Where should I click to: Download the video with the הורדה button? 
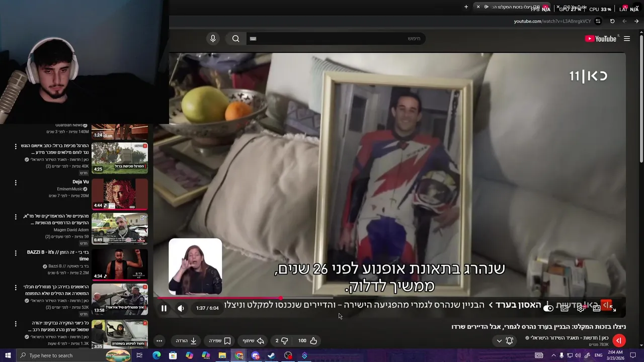click(x=186, y=340)
